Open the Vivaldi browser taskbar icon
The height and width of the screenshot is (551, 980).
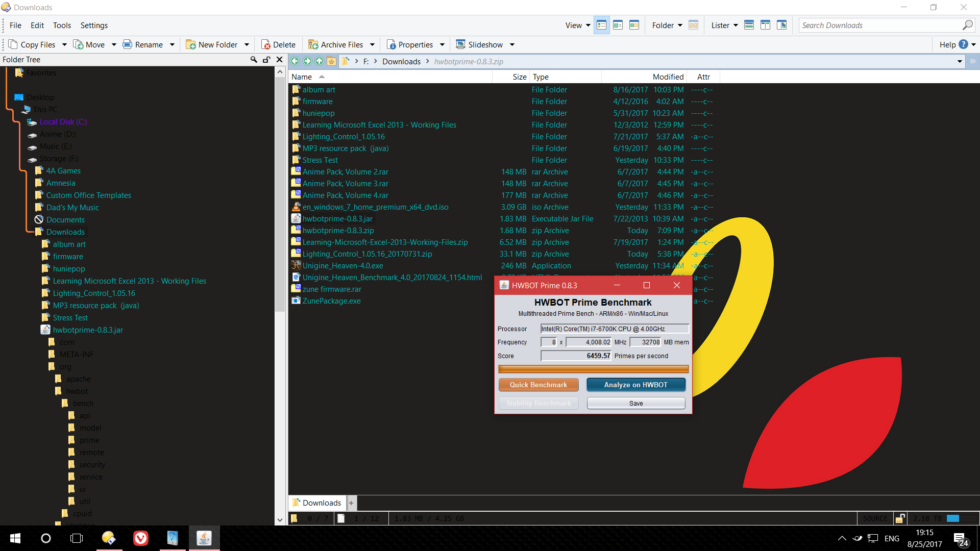(141, 538)
